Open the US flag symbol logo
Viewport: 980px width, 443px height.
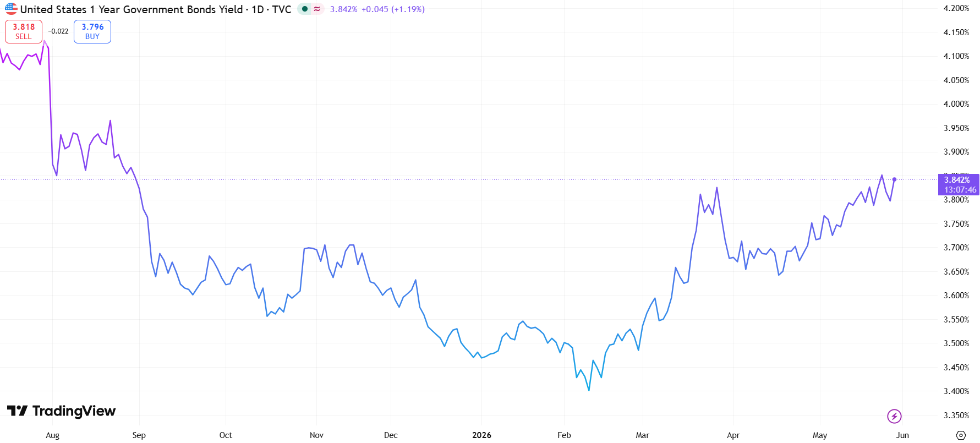coord(11,9)
